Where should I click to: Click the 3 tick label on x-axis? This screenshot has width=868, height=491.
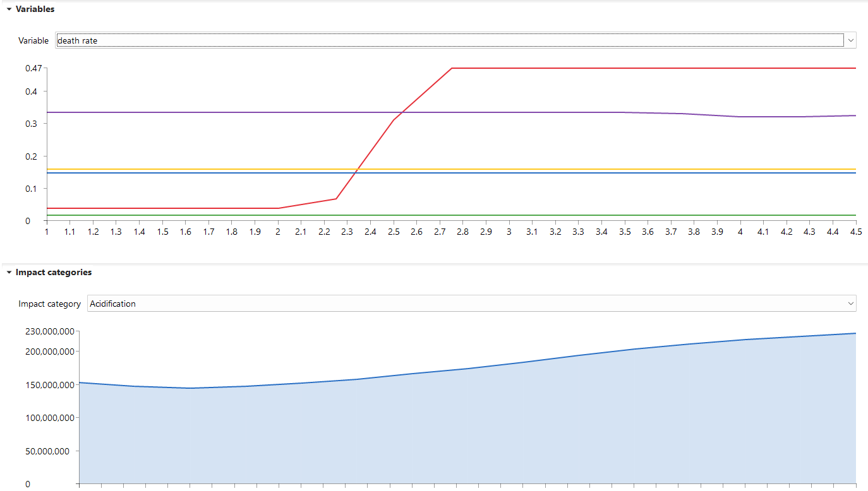coord(509,232)
